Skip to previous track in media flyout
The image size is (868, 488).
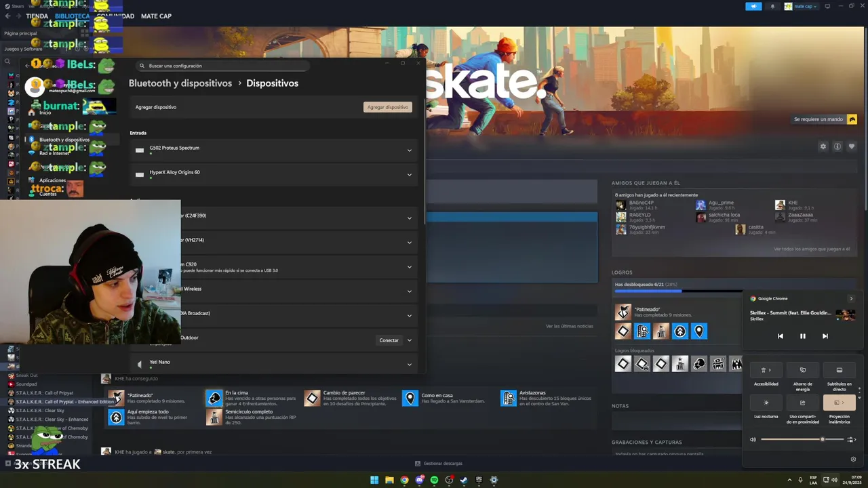(781, 336)
